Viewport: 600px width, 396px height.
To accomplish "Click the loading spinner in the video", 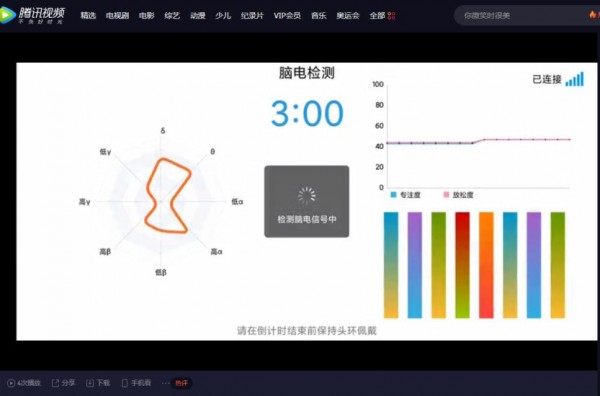I will tap(307, 196).
